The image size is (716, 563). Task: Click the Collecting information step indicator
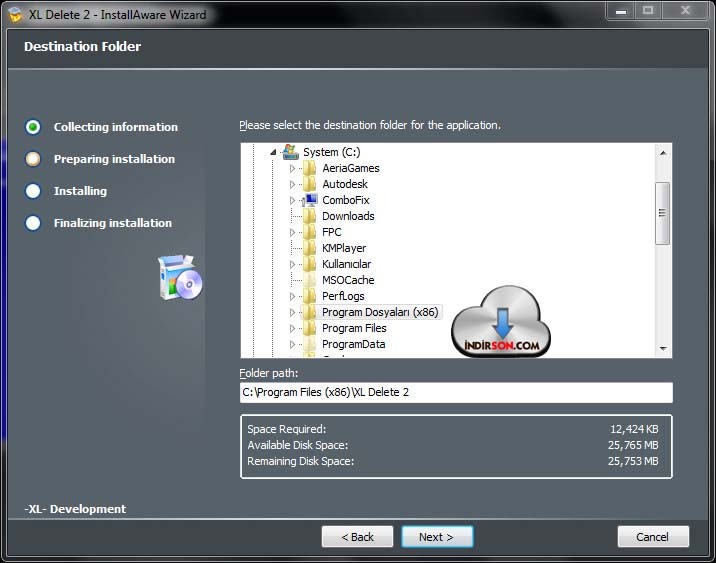point(33,127)
